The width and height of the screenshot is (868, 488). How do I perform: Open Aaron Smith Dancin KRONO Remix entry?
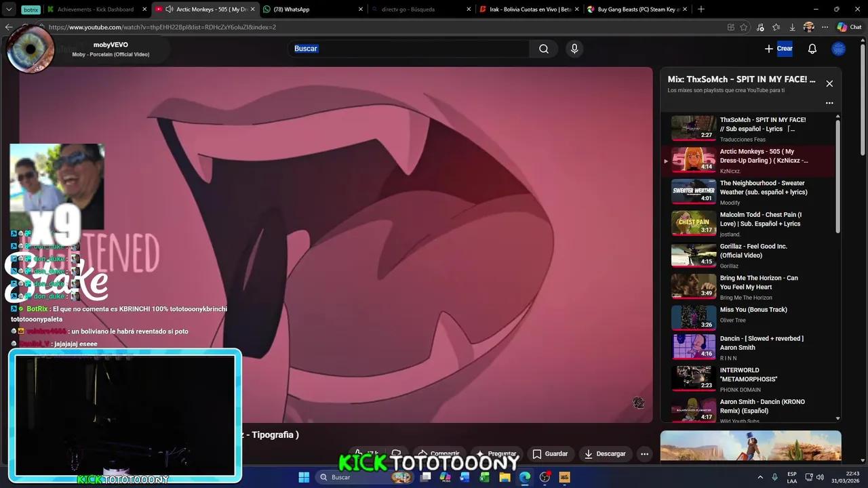(x=750, y=410)
